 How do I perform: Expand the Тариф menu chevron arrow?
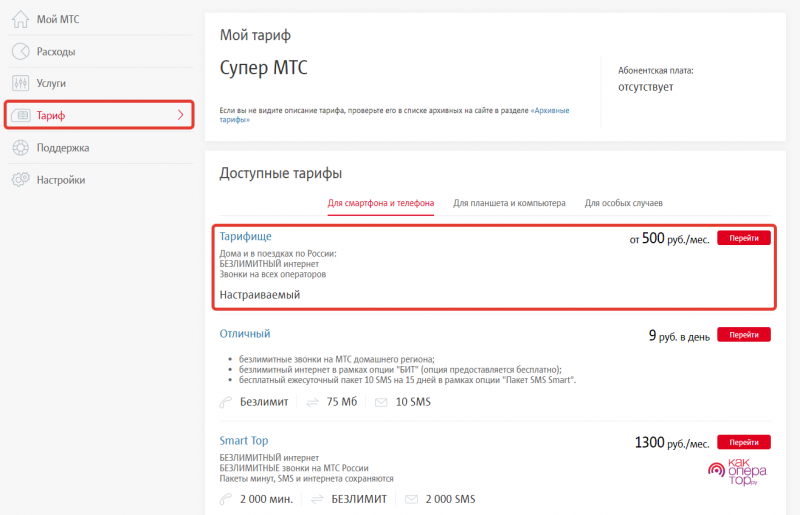pyautogui.click(x=180, y=115)
